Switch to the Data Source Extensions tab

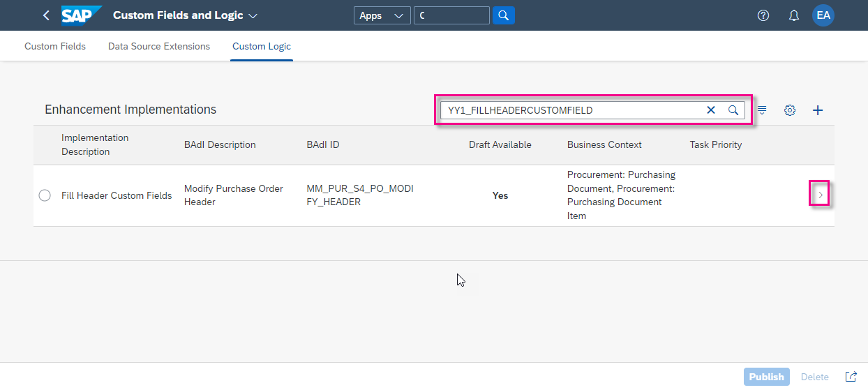click(x=159, y=46)
